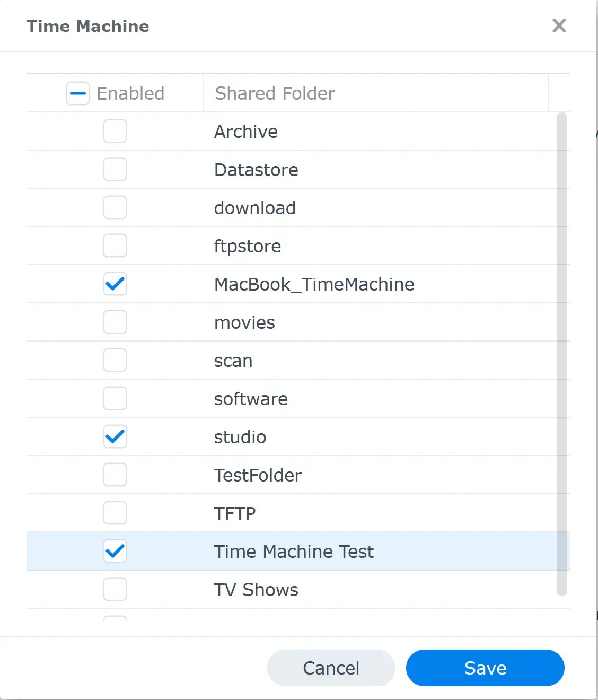598x700 pixels.
Task: Enable the Datastore shared folder checkbox
Action: click(115, 169)
